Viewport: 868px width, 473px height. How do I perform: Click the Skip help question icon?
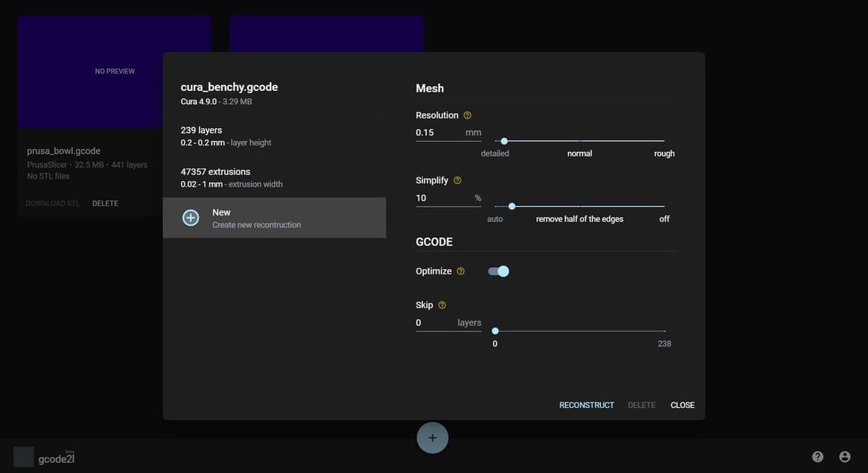[442, 305]
